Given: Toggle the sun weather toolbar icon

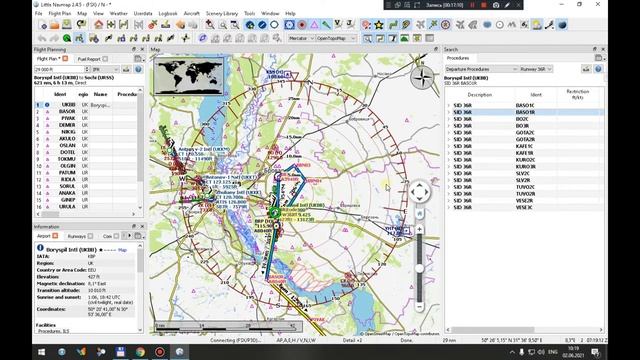Looking at the screenshot, I should pos(537,25).
